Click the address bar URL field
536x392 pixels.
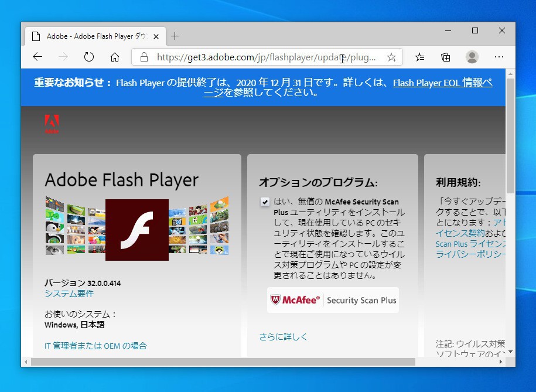point(267,57)
